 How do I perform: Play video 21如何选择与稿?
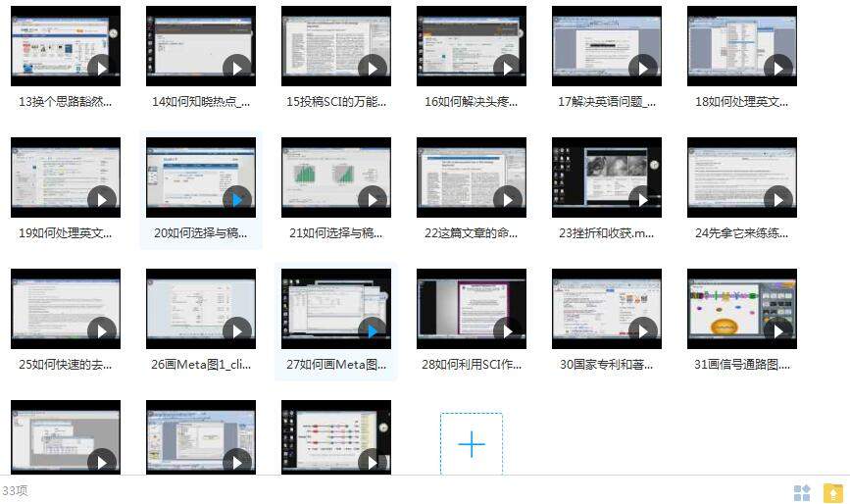coord(373,200)
